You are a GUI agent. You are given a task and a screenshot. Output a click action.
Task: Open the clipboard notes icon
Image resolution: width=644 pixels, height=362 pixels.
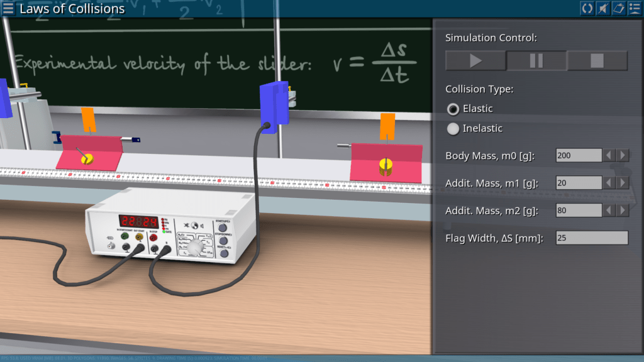click(x=618, y=8)
